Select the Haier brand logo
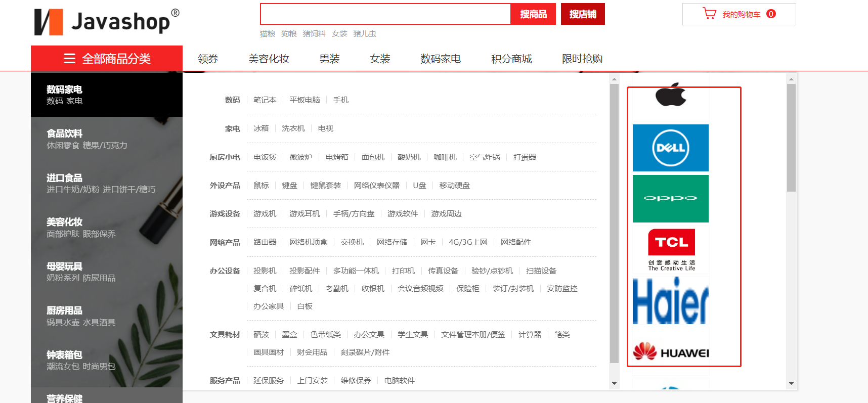This screenshot has height=403, width=868. (671, 300)
